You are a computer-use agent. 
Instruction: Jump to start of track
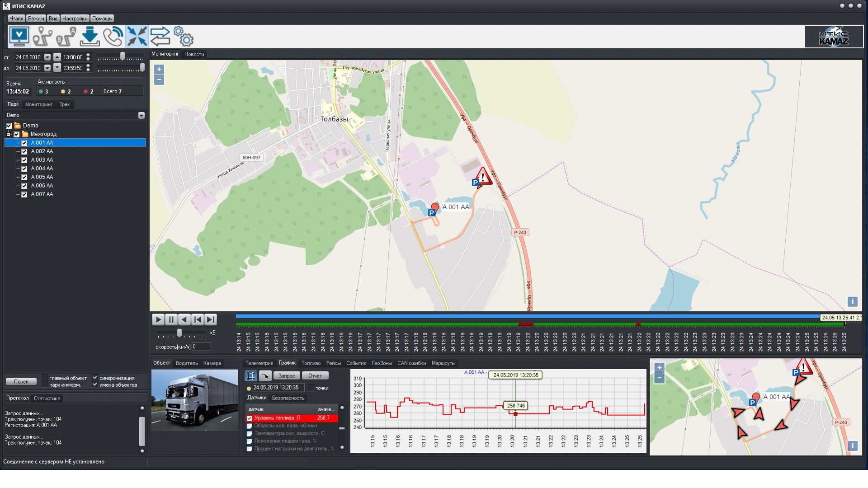coord(198,319)
